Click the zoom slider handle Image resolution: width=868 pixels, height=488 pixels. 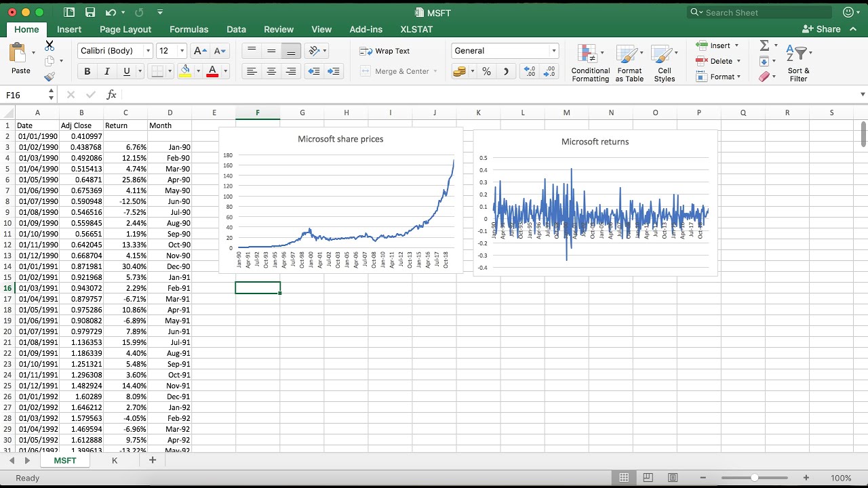[x=754, y=478]
